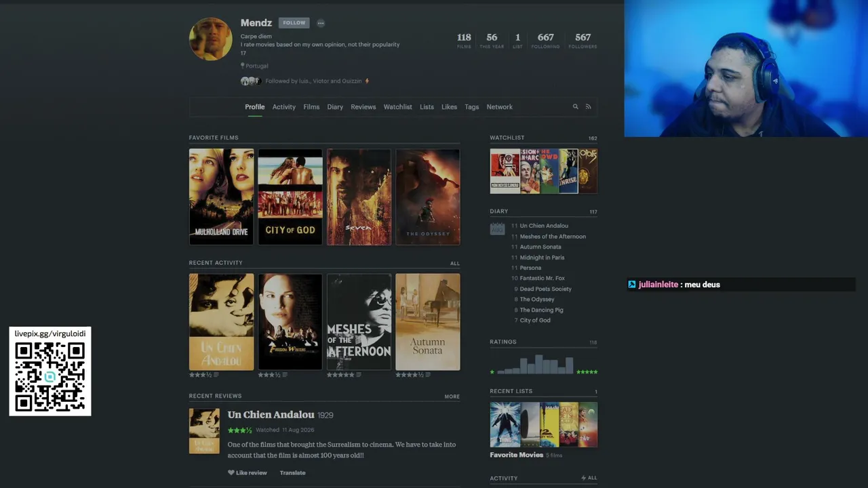Open the Films tab
This screenshot has height=488, width=868.
(311, 107)
